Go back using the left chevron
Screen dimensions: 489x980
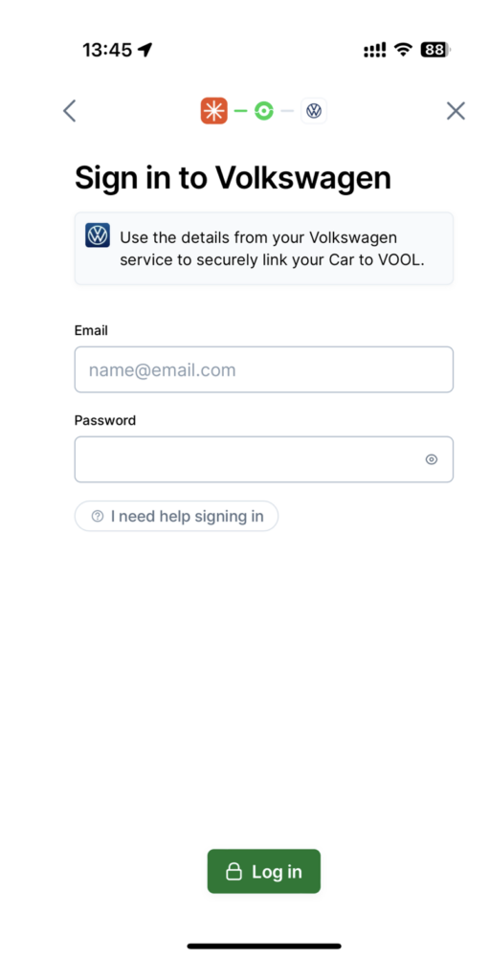click(x=70, y=111)
